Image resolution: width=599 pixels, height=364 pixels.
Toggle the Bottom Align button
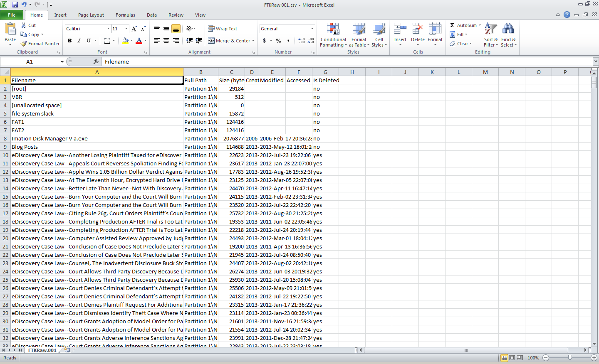[176, 29]
